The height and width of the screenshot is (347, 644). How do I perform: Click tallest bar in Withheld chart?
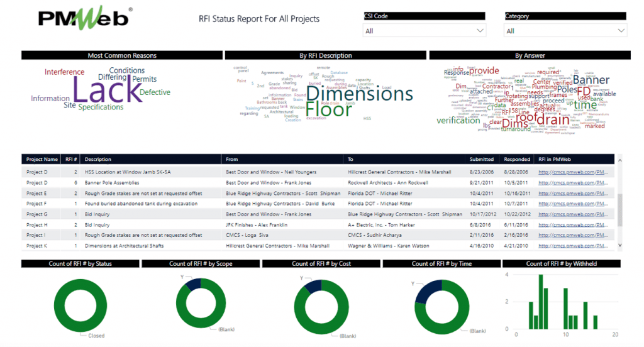point(541,302)
